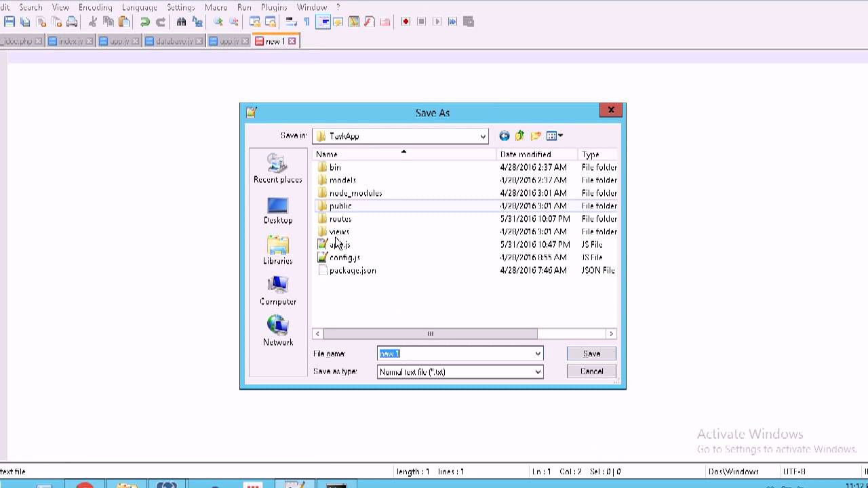Switch to the database.js tab

coord(174,41)
